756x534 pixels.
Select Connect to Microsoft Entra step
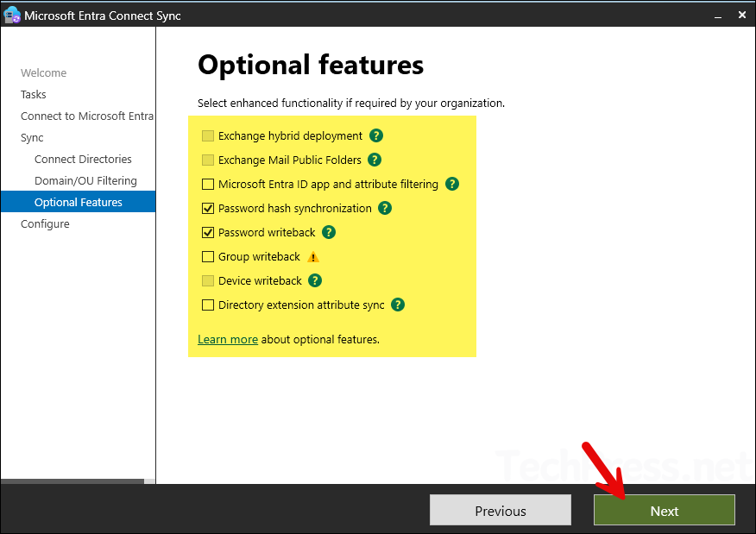pos(87,116)
